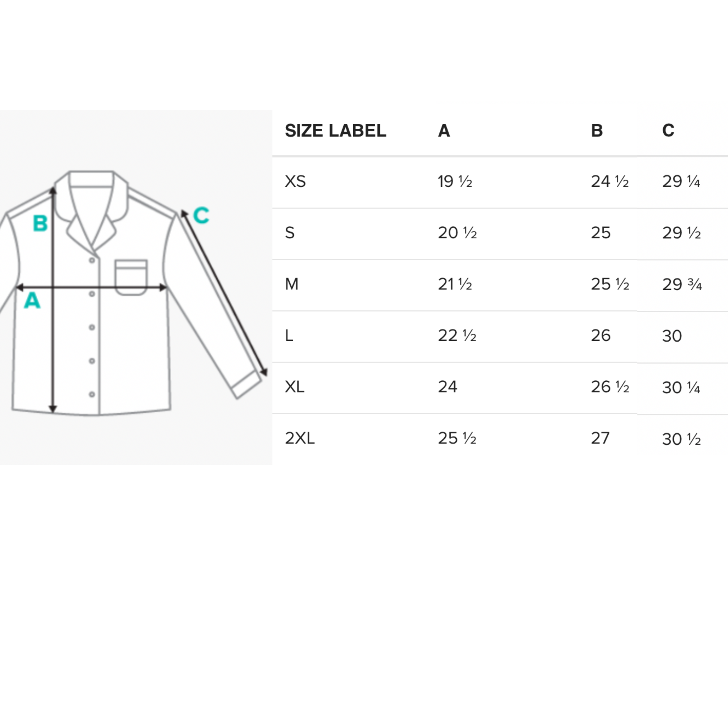Click the 20 ½ value in the S row
This screenshot has width=728, height=728.
click(x=457, y=233)
